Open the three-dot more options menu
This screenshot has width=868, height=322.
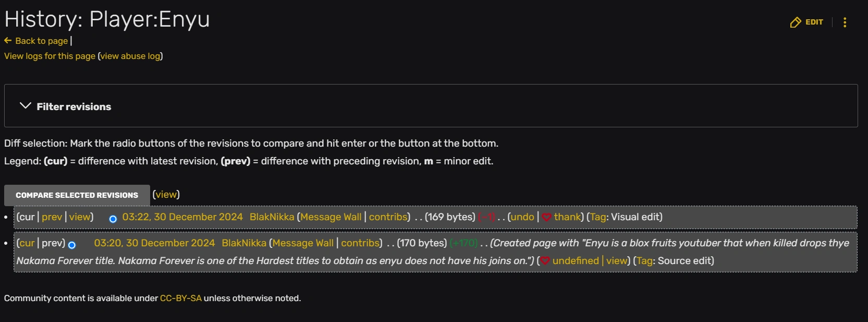845,22
